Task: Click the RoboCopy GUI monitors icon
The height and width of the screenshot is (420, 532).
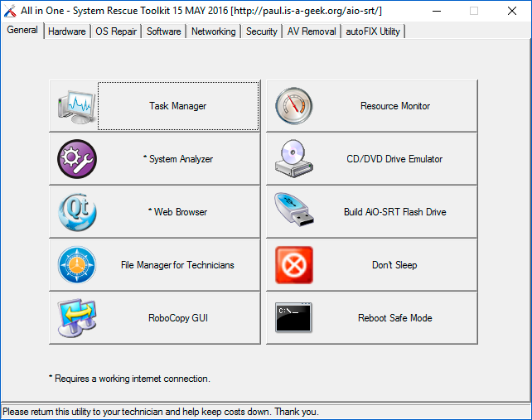Action: 77,318
